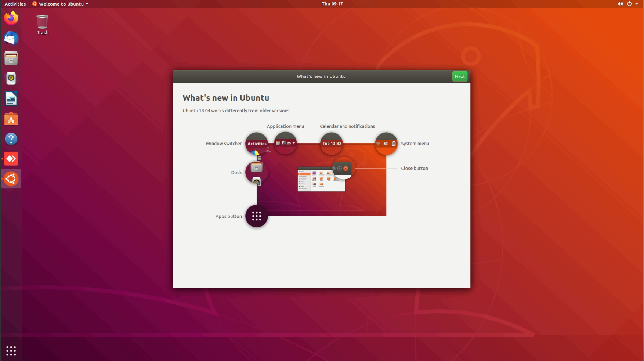
Task: Open Firefox from the dock
Action: (x=11, y=18)
